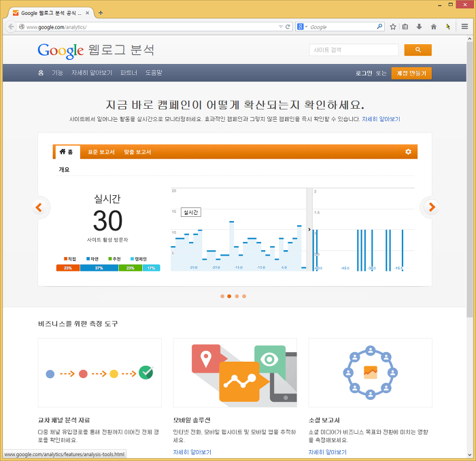Open search engine selector dropdown
476x461 pixels.
coord(302,27)
